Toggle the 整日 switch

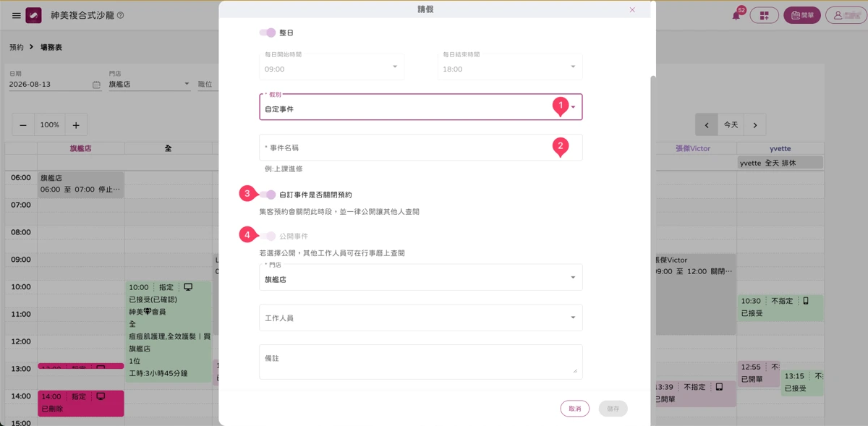click(268, 33)
